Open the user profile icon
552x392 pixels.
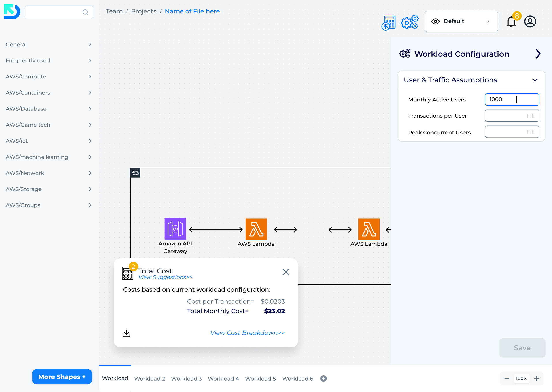[530, 22]
